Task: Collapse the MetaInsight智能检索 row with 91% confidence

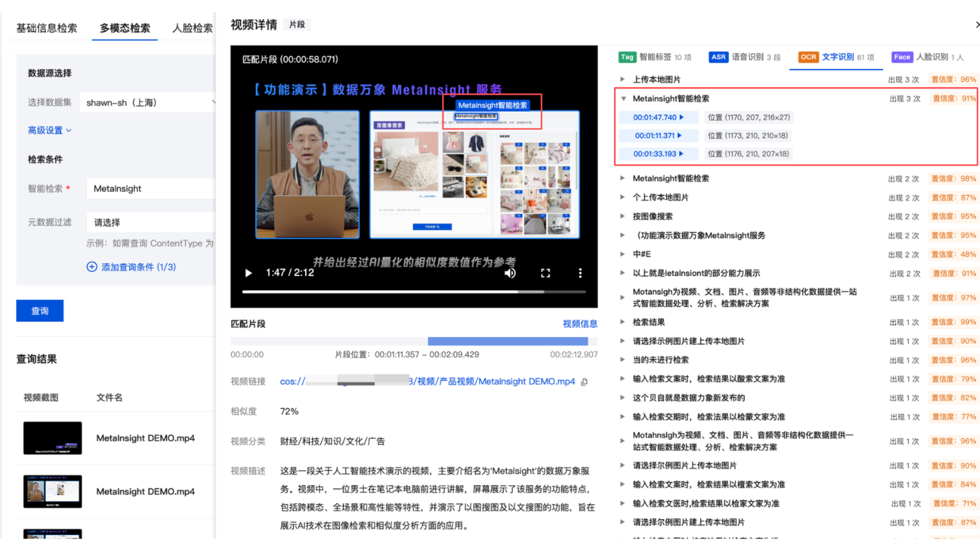Action: 623,98
